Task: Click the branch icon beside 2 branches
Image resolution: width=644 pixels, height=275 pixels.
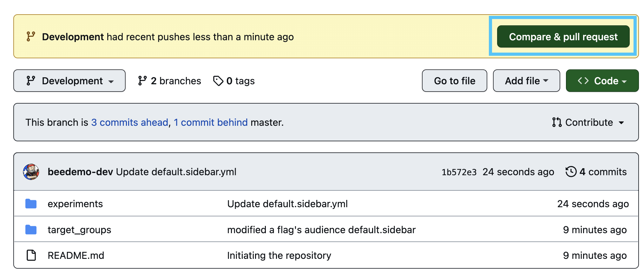Action: 142,81
